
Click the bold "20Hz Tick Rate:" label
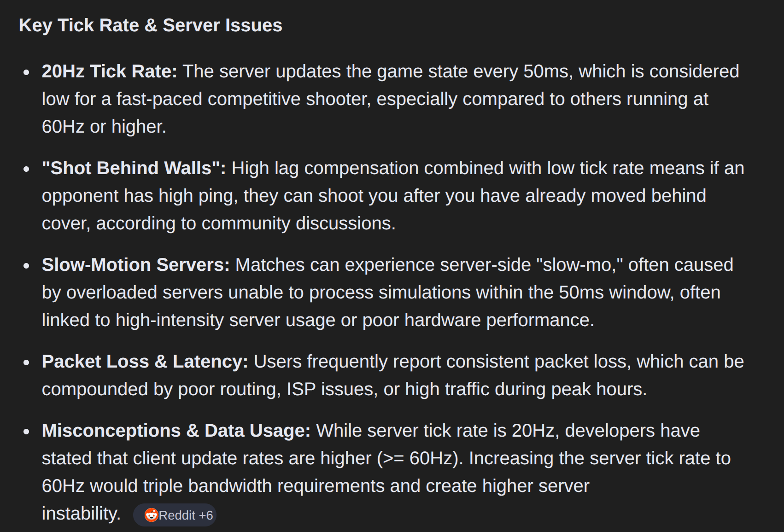pos(109,71)
